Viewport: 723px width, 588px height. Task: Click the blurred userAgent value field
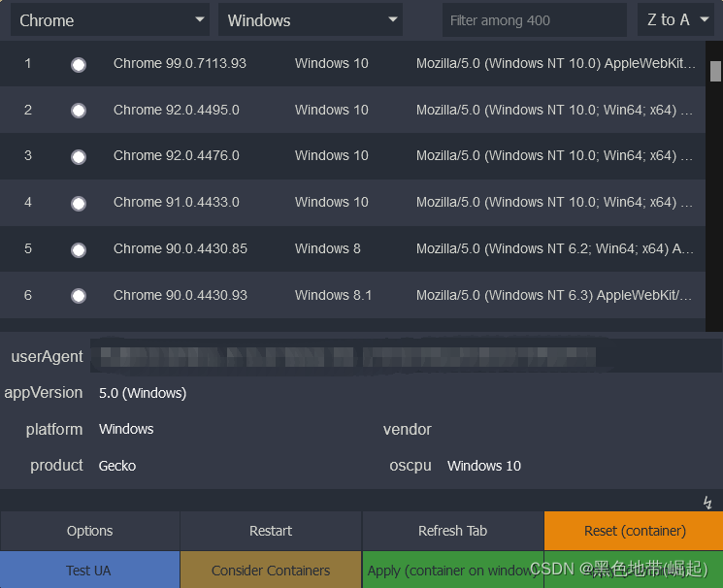point(406,356)
